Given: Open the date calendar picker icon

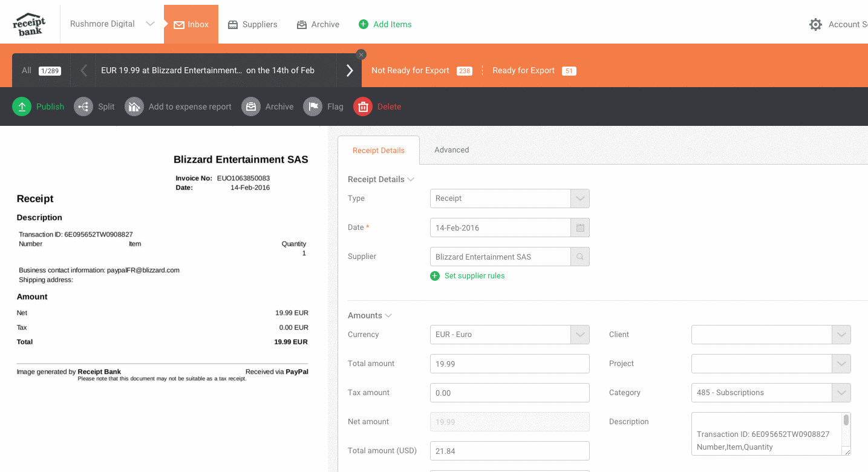Looking at the screenshot, I should (580, 228).
